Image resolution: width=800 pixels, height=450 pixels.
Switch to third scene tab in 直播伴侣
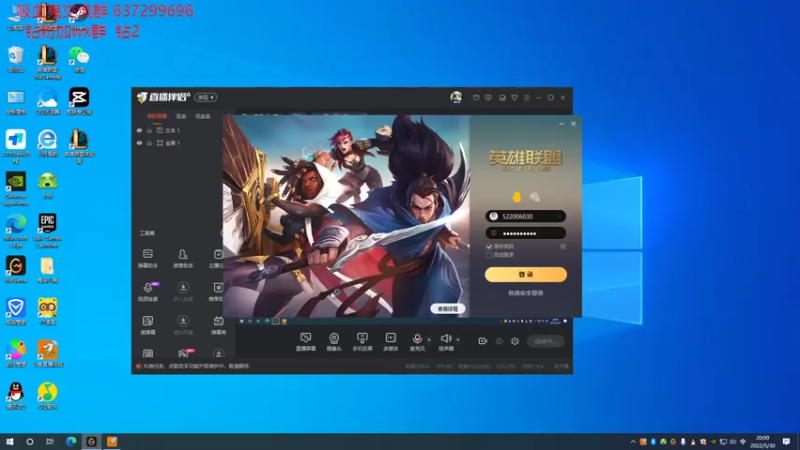(x=203, y=116)
